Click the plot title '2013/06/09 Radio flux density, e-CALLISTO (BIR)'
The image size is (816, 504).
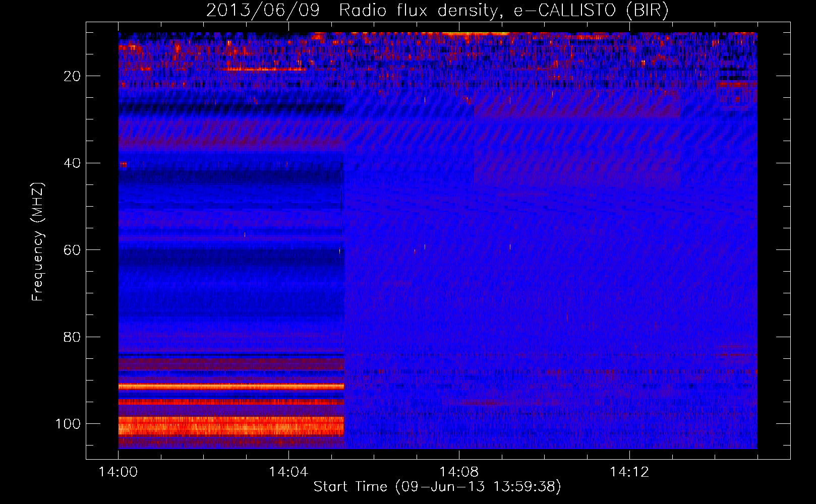[437, 11]
